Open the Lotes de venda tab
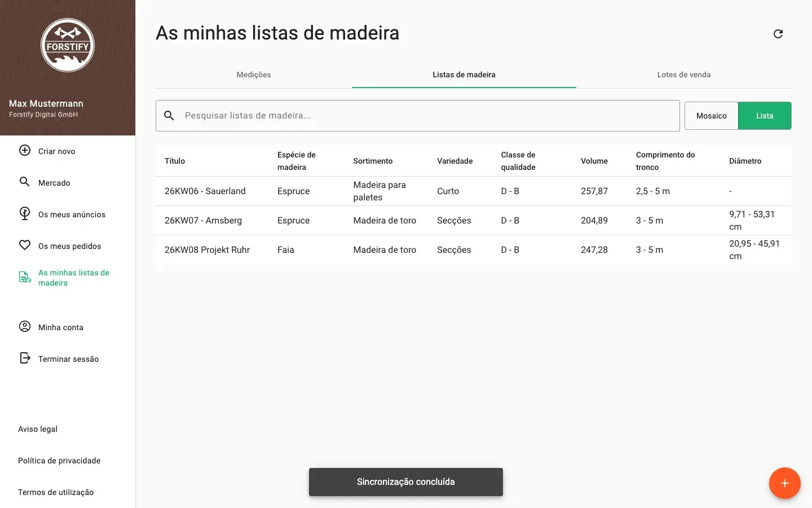Viewport: 812px width, 508px height. [684, 75]
